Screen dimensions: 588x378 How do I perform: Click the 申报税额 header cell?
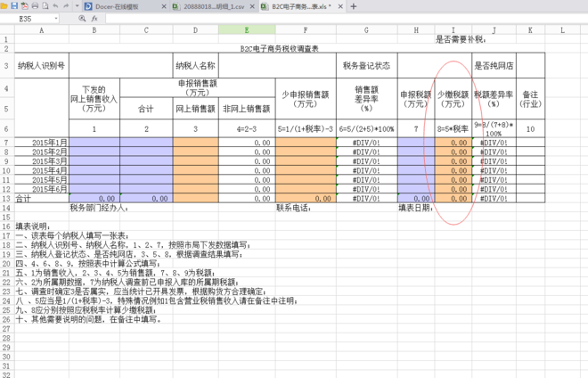pos(416,99)
